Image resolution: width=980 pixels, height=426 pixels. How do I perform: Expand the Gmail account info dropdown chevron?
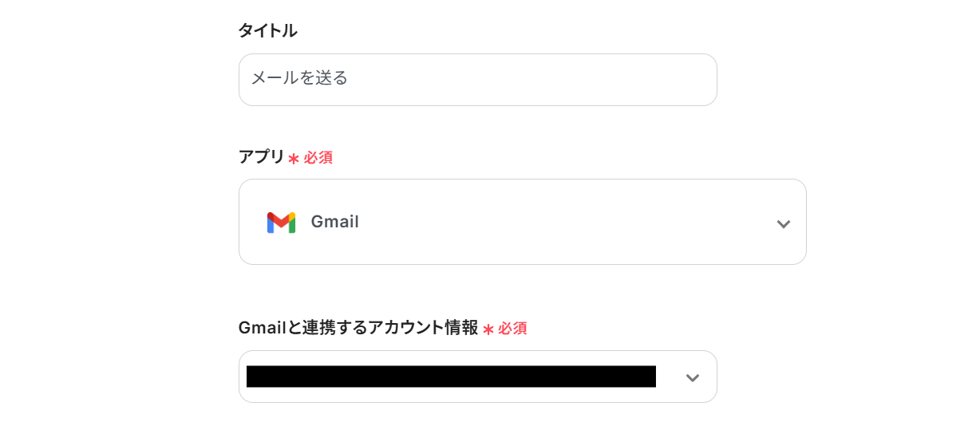point(692,378)
